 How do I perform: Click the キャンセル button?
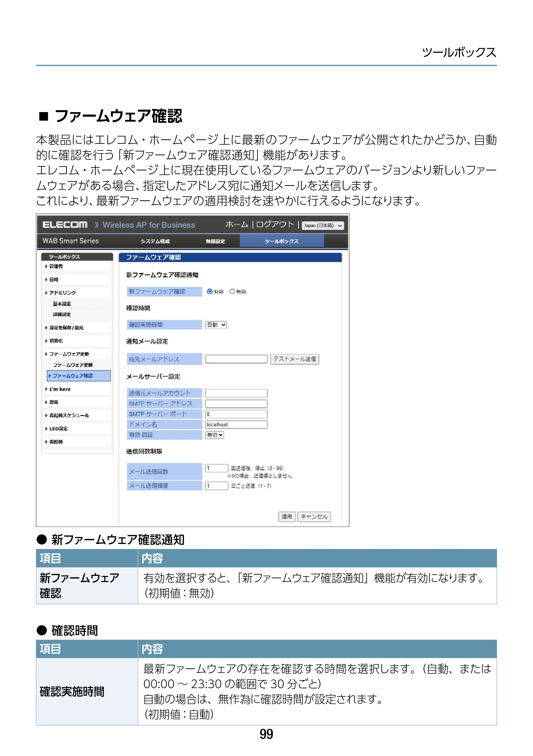coord(314,517)
